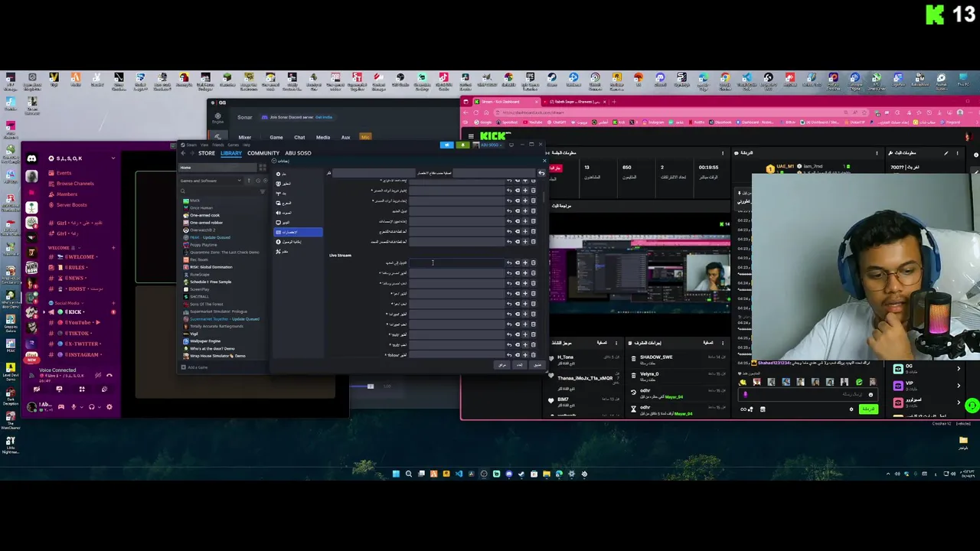980x551 pixels.
Task: Collapse the Social Media category in Discord
Action: point(67,303)
